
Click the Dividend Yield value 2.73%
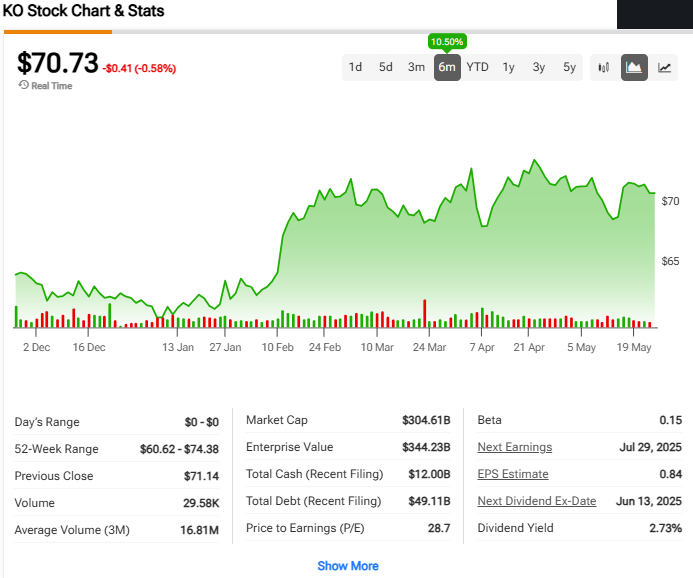coord(666,528)
